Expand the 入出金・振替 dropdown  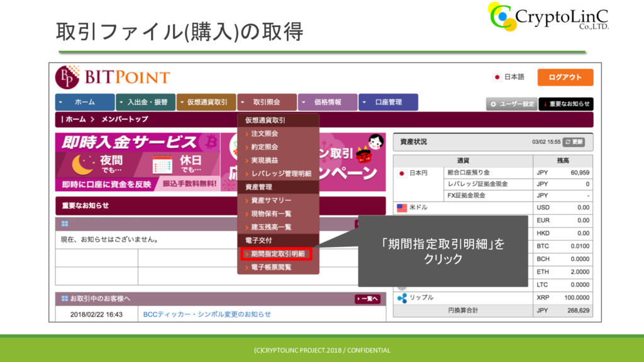(x=146, y=102)
